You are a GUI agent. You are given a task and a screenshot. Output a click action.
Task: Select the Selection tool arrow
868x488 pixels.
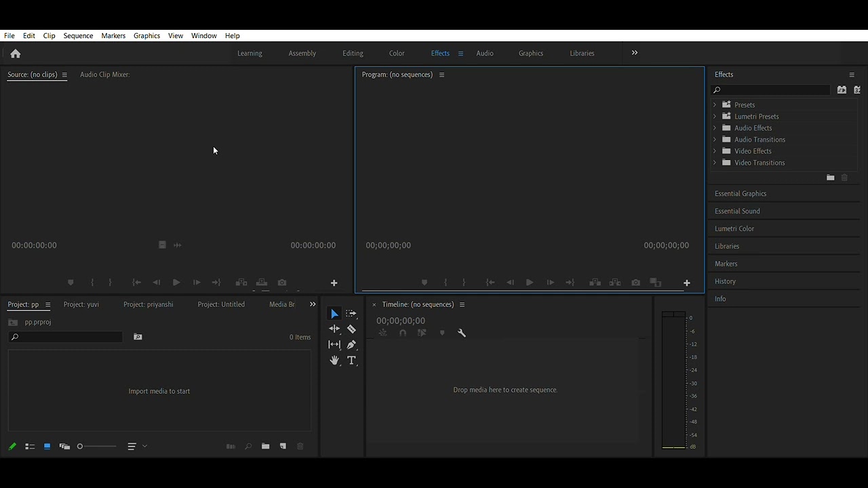click(334, 314)
